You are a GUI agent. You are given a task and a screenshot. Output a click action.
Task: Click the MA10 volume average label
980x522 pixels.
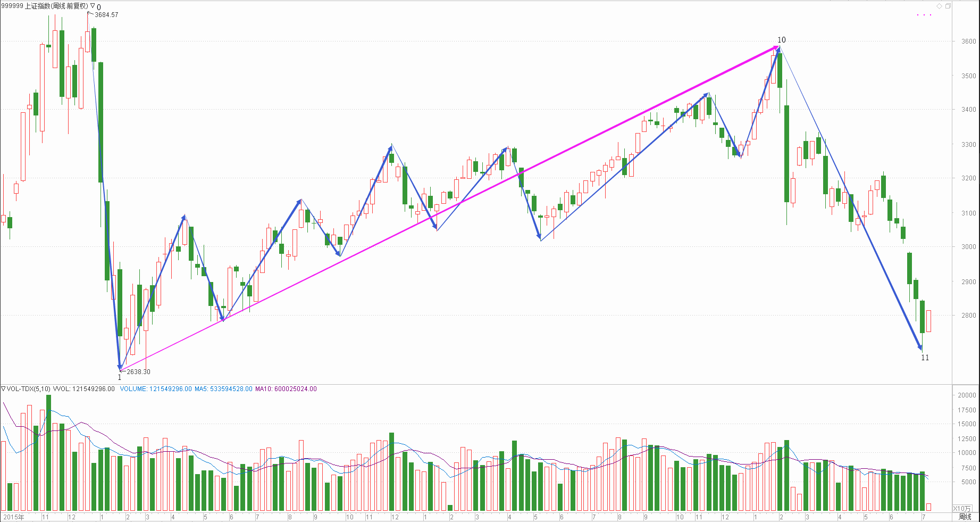click(286, 389)
